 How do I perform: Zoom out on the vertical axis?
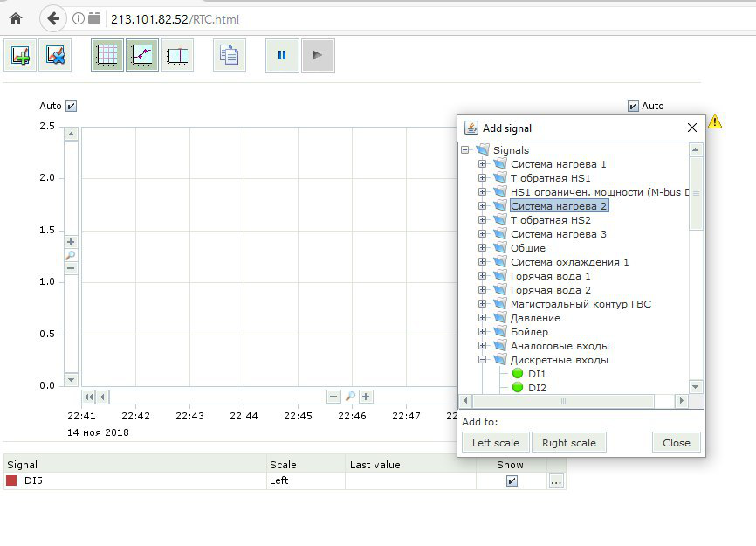tap(71, 268)
